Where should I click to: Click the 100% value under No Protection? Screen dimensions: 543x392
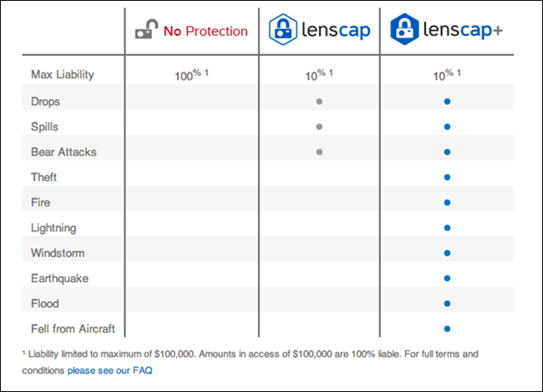click(191, 75)
